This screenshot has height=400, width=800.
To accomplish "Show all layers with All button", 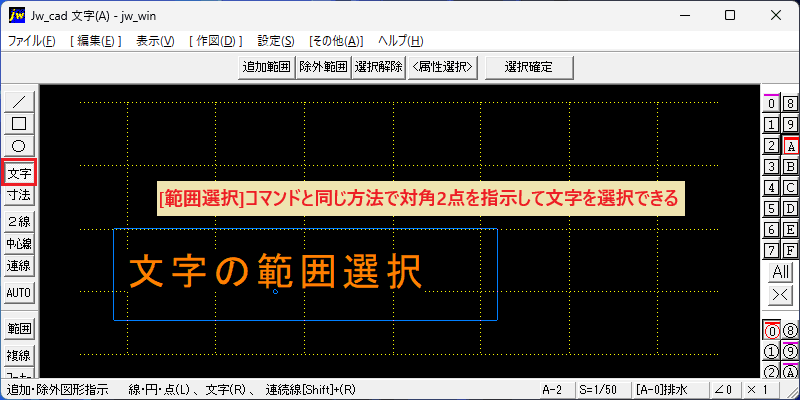I will click(781, 272).
